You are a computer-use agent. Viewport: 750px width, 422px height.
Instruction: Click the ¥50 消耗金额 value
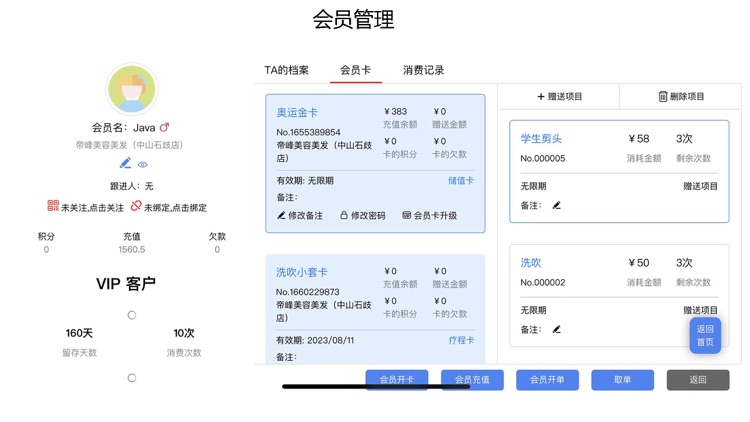pos(639,263)
